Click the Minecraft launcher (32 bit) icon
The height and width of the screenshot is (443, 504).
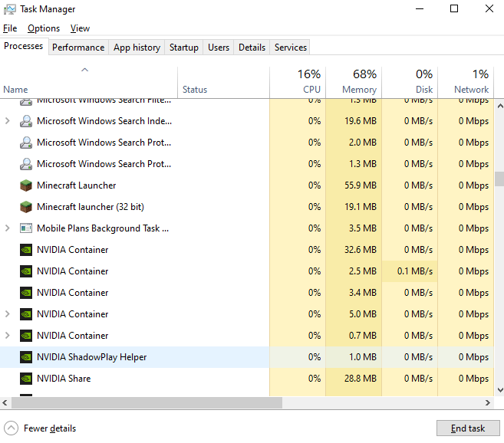point(26,207)
